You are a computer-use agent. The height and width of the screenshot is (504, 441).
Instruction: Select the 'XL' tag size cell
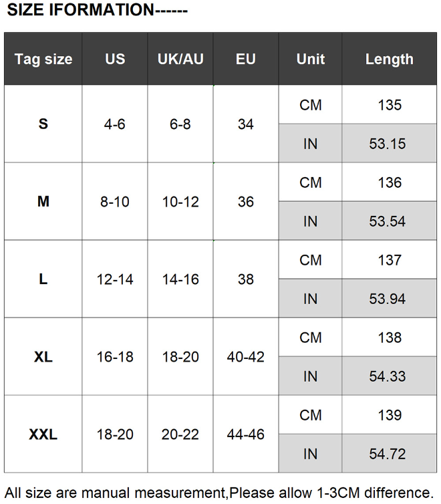pyautogui.click(x=43, y=357)
